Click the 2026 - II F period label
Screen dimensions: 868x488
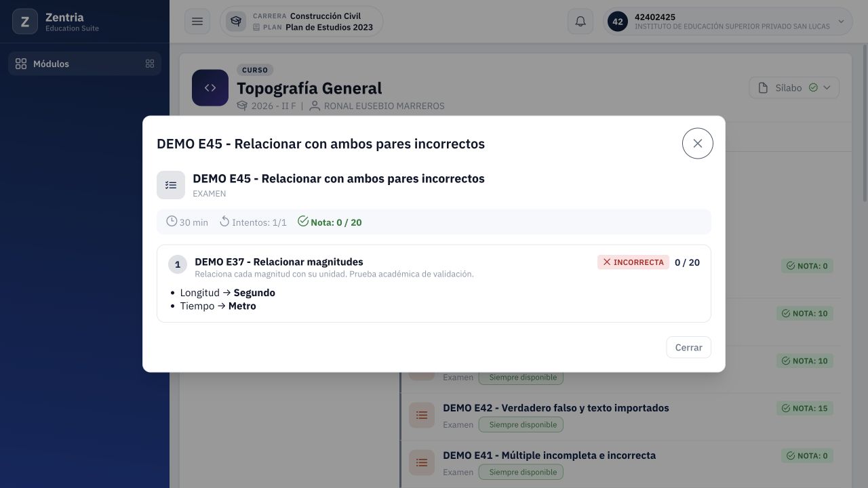273,106
